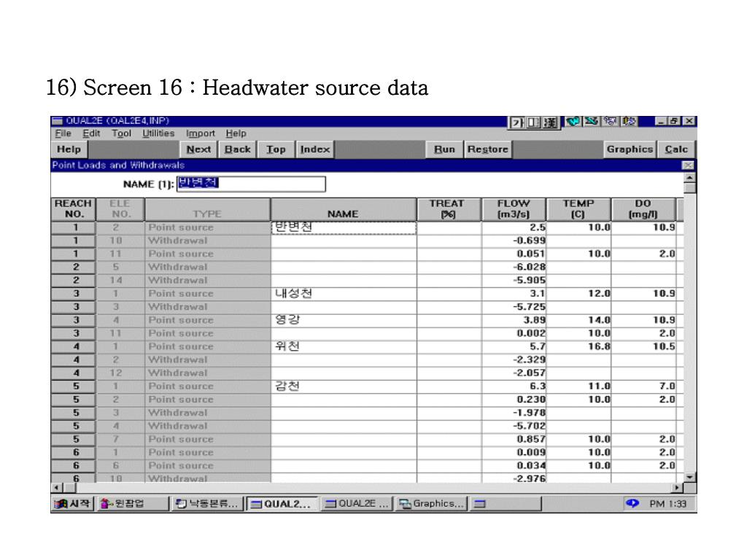The width and height of the screenshot is (747, 560).
Task: Click the unlabeled taskbar window item
Action: (x=506, y=504)
